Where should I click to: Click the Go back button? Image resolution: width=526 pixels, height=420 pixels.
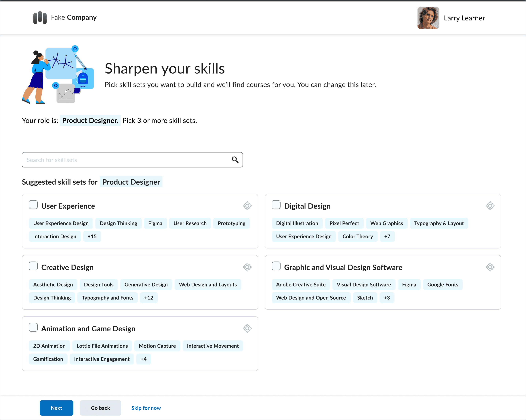pos(100,408)
